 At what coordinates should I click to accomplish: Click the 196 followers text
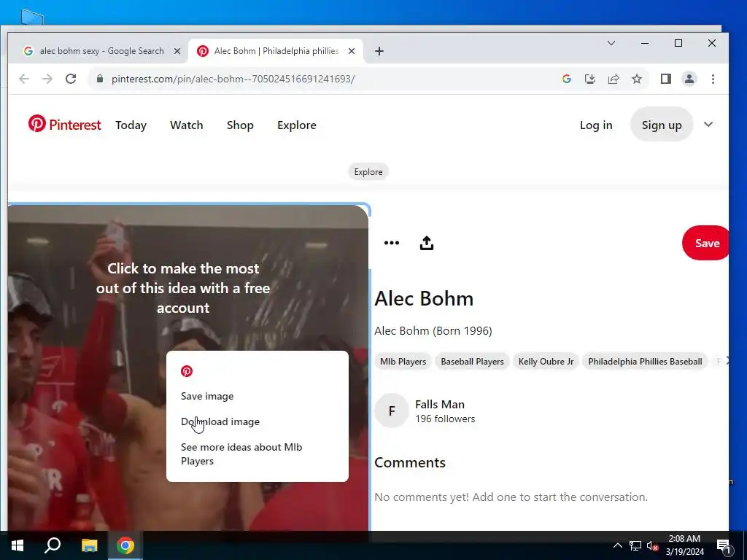tap(445, 419)
